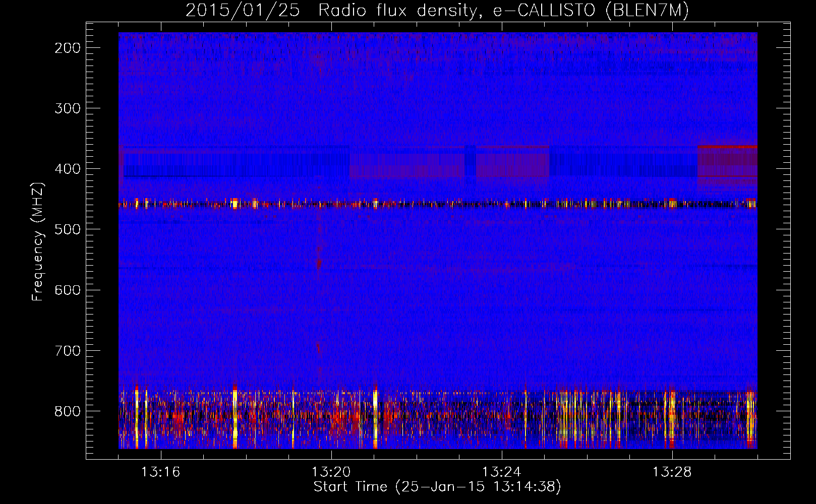The height and width of the screenshot is (504, 816).
Task: Click the 'Frequency (MHZ)' y-axis label
Action: (38, 241)
